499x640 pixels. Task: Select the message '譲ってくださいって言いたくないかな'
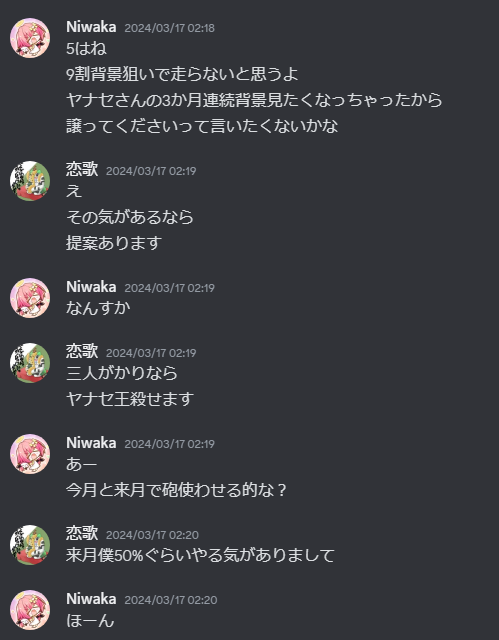(x=202, y=126)
